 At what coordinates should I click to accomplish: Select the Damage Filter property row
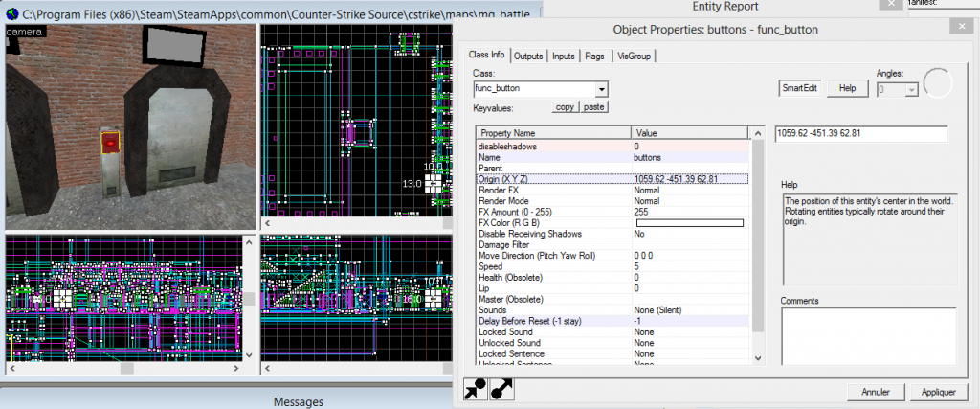tap(612, 245)
